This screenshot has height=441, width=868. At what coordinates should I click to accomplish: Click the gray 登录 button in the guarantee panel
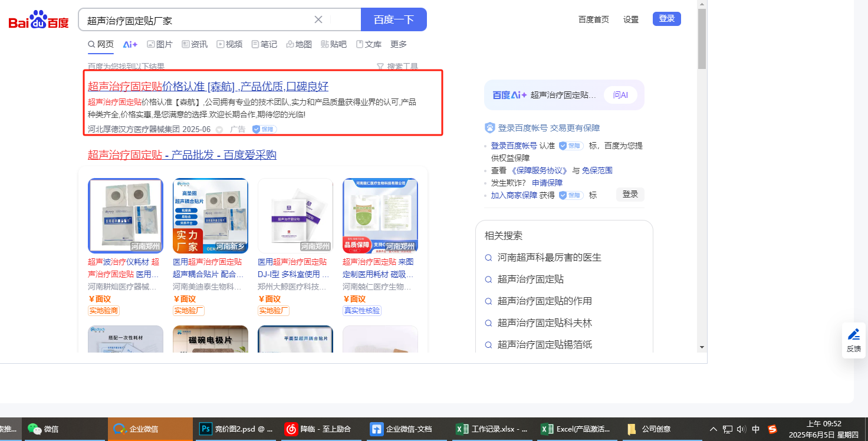tap(630, 195)
